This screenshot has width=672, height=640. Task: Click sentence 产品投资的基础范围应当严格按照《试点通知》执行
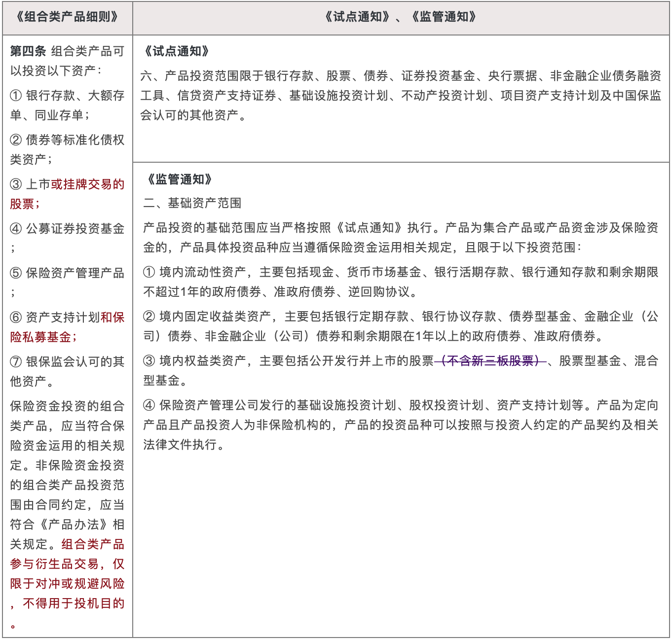(x=292, y=228)
